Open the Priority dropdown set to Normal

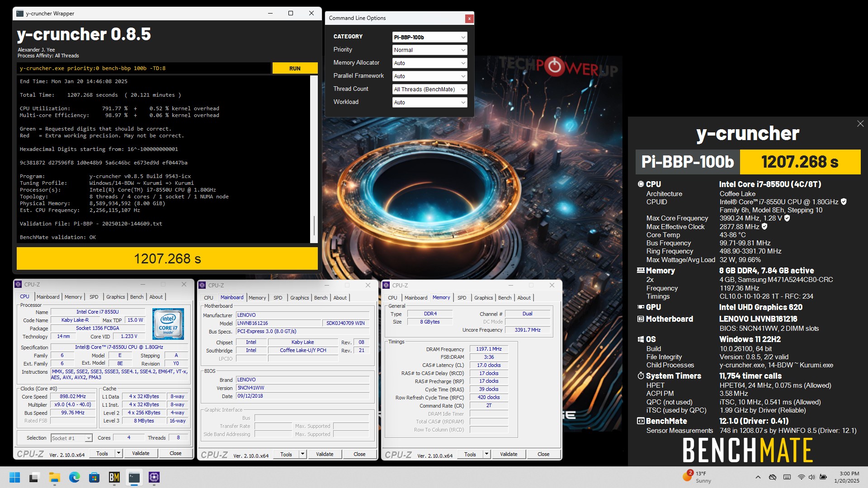[x=429, y=50]
